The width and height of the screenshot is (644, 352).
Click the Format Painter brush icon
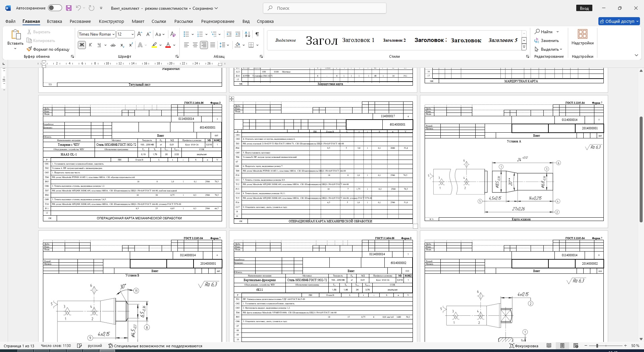[30, 49]
